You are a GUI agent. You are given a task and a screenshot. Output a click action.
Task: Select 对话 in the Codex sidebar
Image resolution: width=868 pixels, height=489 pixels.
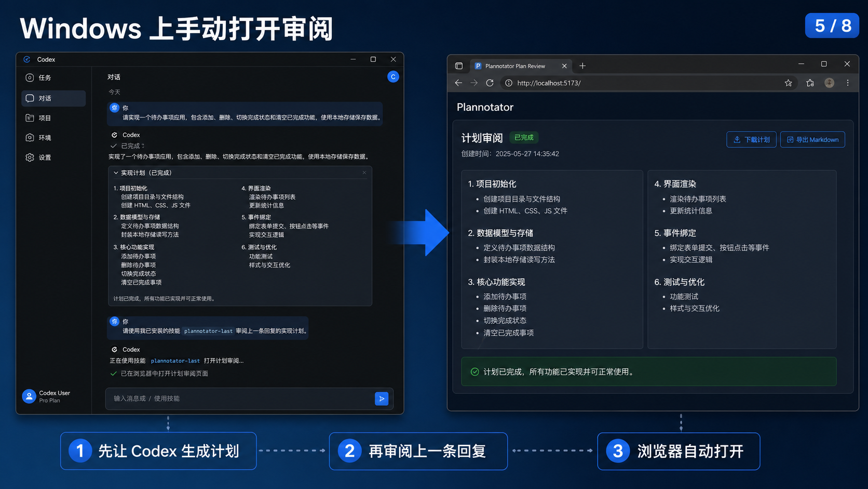[x=53, y=98]
